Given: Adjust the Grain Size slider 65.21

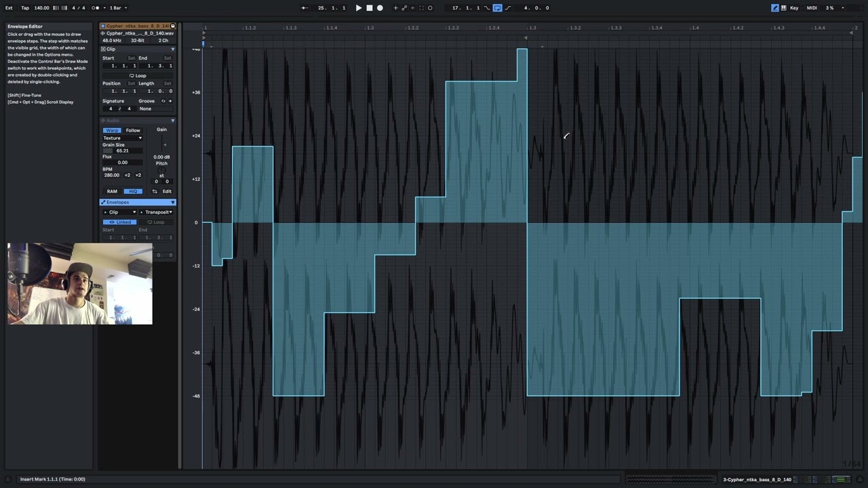Looking at the screenshot, I should point(123,150).
